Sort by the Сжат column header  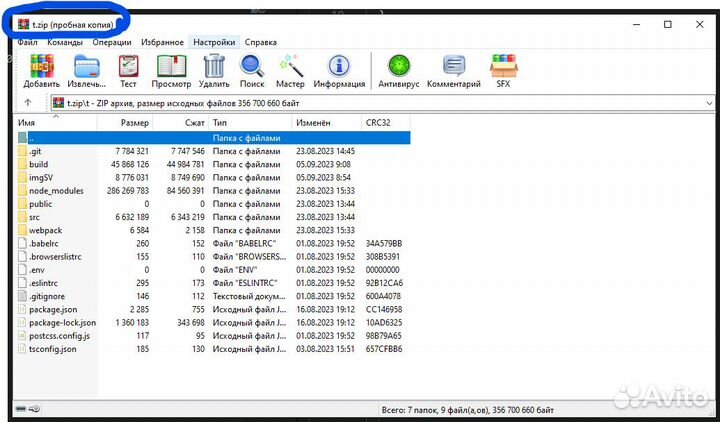pos(180,123)
